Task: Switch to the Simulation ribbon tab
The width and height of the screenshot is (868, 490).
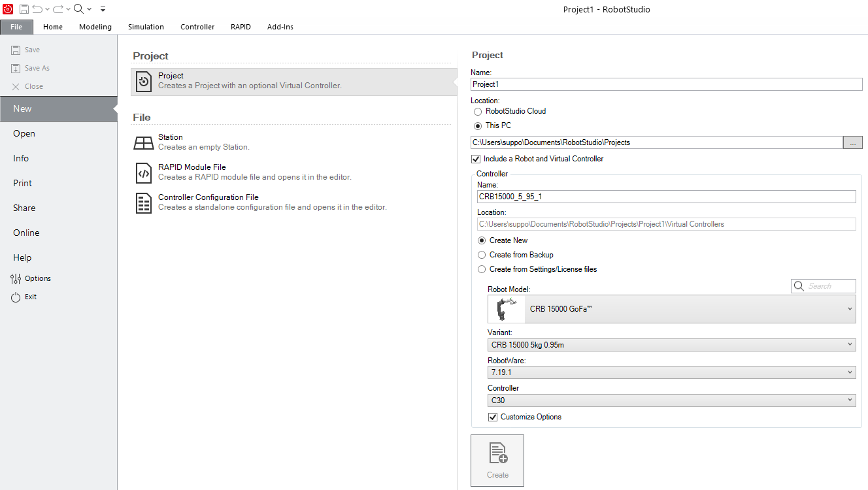Action: [x=146, y=27]
